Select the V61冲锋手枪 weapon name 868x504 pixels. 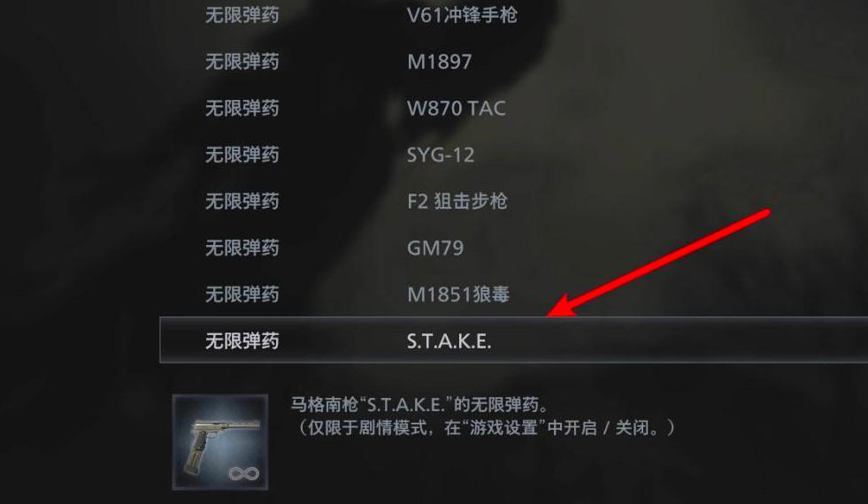coord(462,15)
